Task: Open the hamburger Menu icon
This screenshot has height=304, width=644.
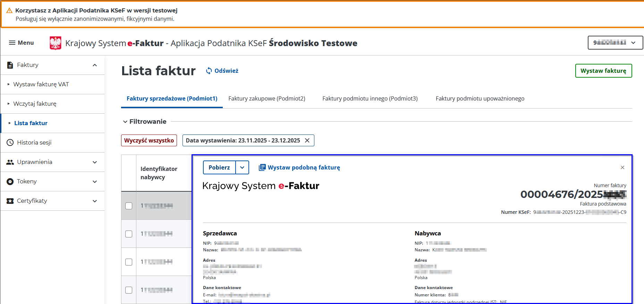Action: [x=12, y=43]
